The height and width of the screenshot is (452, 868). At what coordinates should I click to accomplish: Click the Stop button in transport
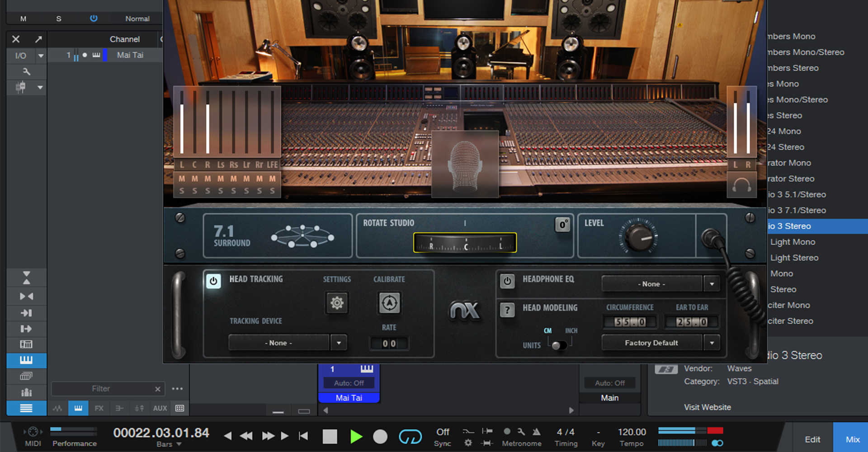pyautogui.click(x=330, y=437)
